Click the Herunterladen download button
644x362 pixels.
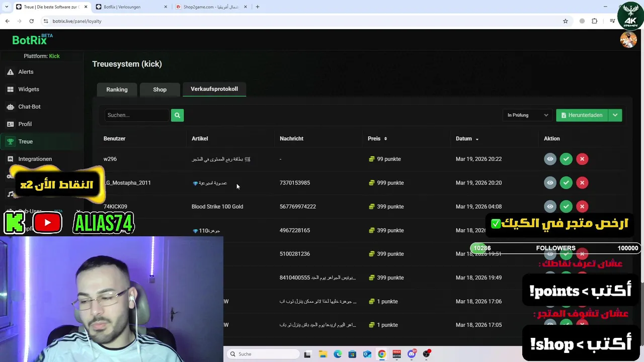coord(582,115)
